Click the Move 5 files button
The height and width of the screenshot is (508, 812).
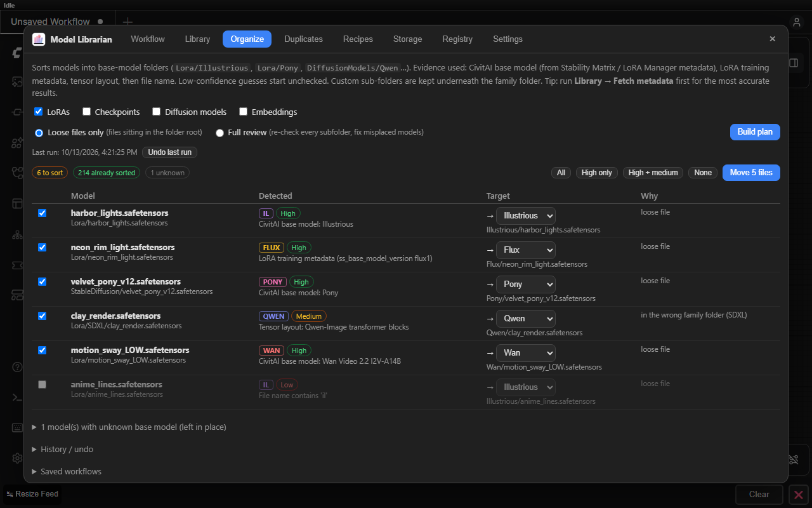pos(751,173)
